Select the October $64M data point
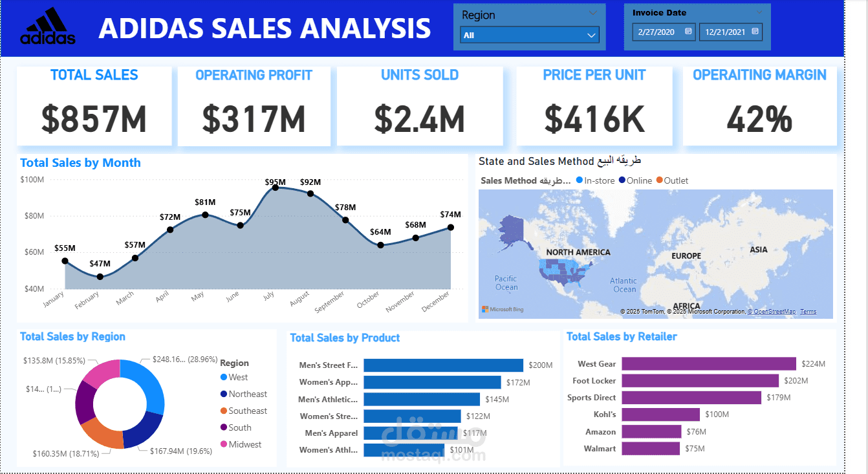Image resolution: width=868 pixels, height=474 pixels. tap(380, 245)
